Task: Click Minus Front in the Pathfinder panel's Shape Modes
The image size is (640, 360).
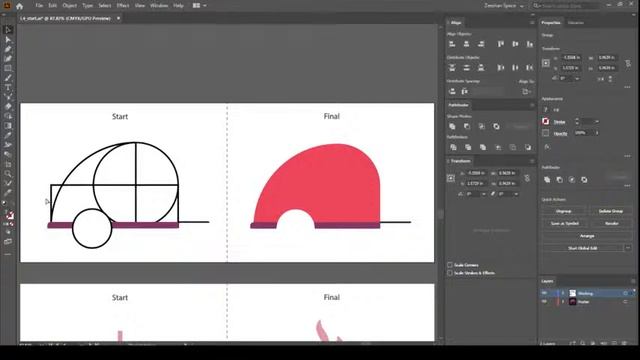Action: [467, 127]
